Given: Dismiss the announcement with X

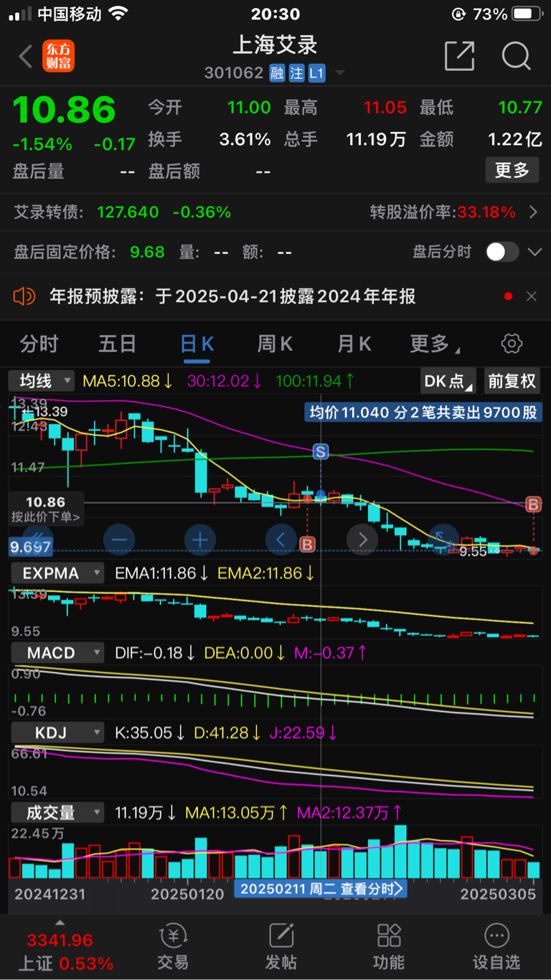Looking at the screenshot, I should 532,296.
